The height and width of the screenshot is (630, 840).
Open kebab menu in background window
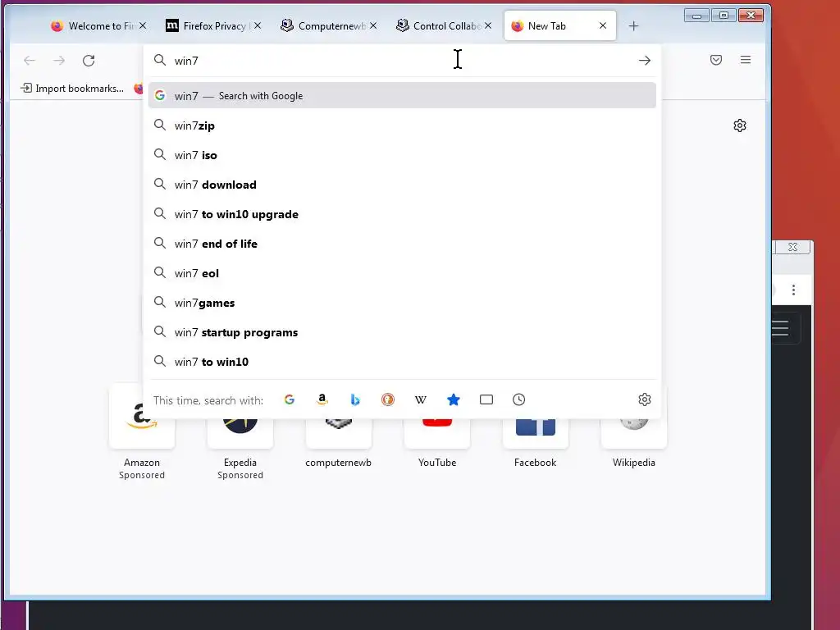pos(793,290)
